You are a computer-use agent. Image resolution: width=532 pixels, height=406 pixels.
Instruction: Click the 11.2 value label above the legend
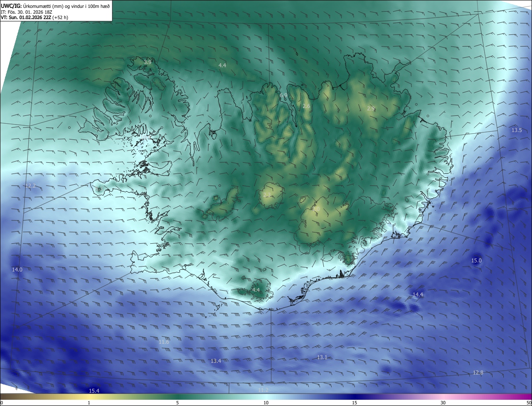pos(263,390)
